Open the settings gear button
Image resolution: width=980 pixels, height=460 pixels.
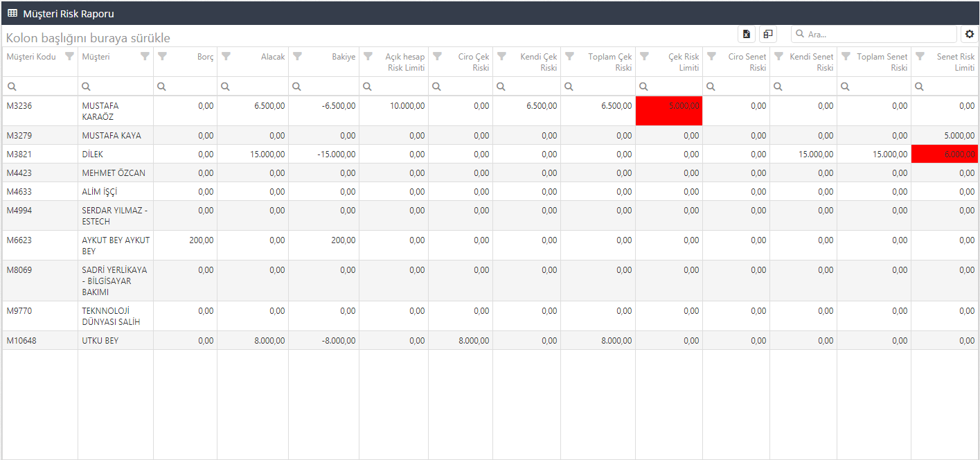coord(969,34)
